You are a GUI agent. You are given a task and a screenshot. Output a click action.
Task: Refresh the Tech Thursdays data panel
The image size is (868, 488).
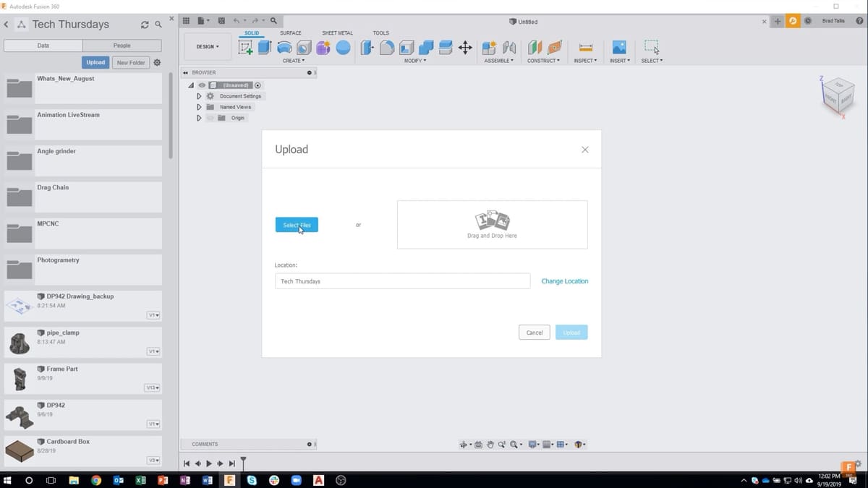click(145, 25)
